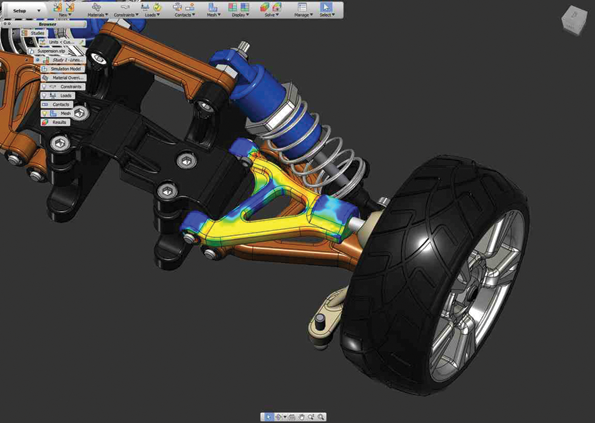Click the orange manual Contacts icon

tap(190, 7)
